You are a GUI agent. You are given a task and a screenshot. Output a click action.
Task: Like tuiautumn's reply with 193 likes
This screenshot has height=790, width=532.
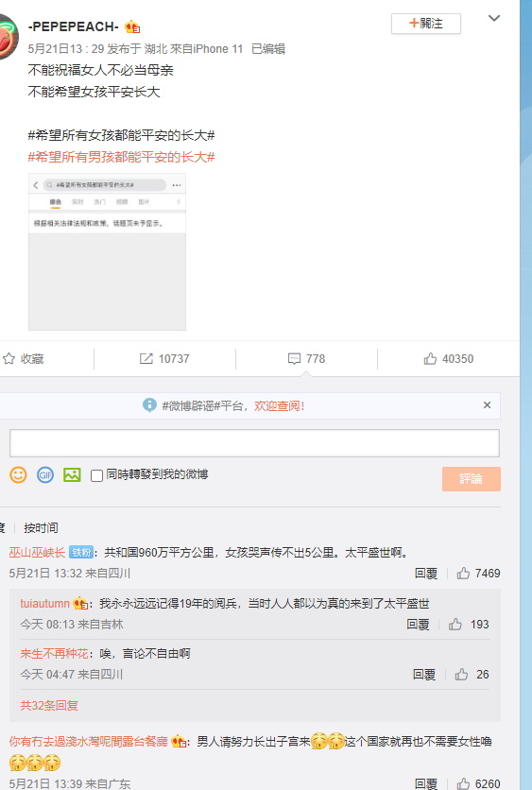[469, 625]
